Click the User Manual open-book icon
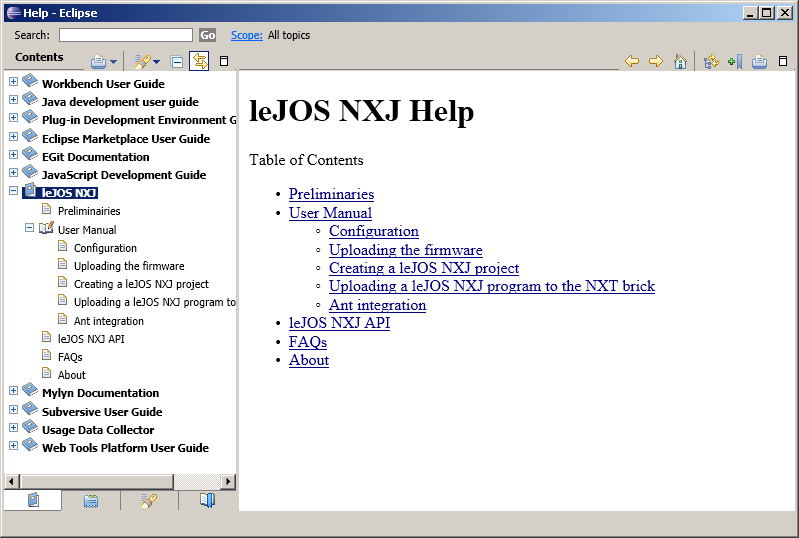 (46, 228)
